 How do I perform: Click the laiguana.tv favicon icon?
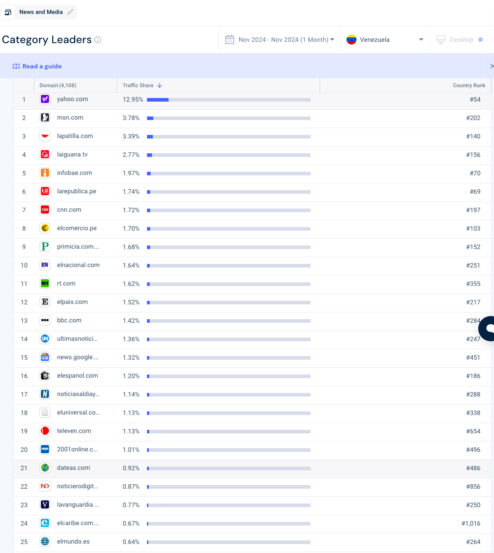45,154
